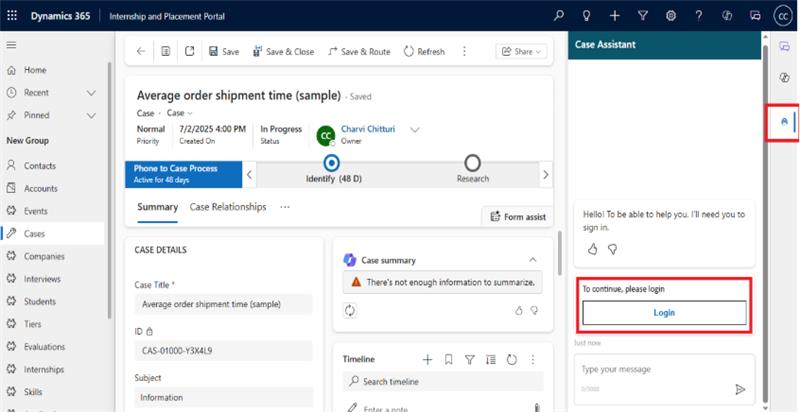
Task: Add a timeline record with plus icon
Action: pos(427,359)
